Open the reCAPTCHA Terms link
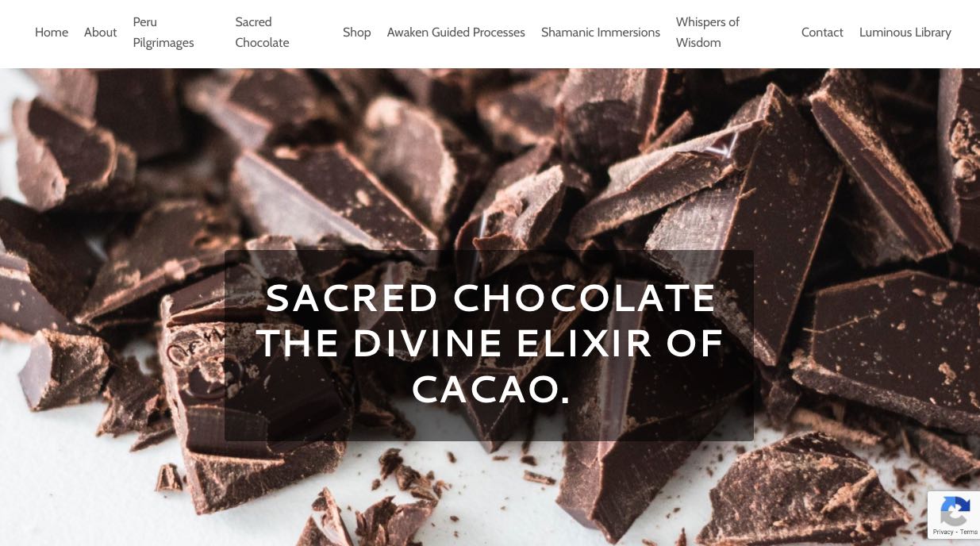 click(x=969, y=533)
